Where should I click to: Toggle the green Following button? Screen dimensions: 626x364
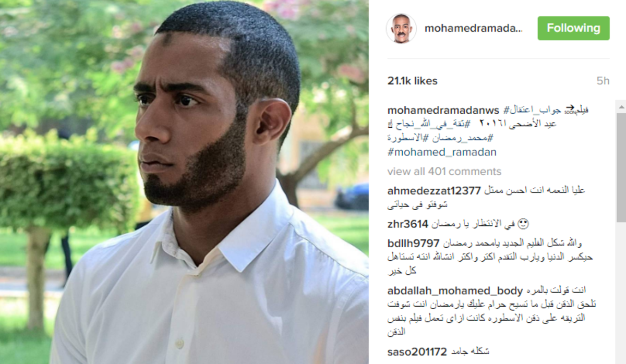click(x=573, y=28)
